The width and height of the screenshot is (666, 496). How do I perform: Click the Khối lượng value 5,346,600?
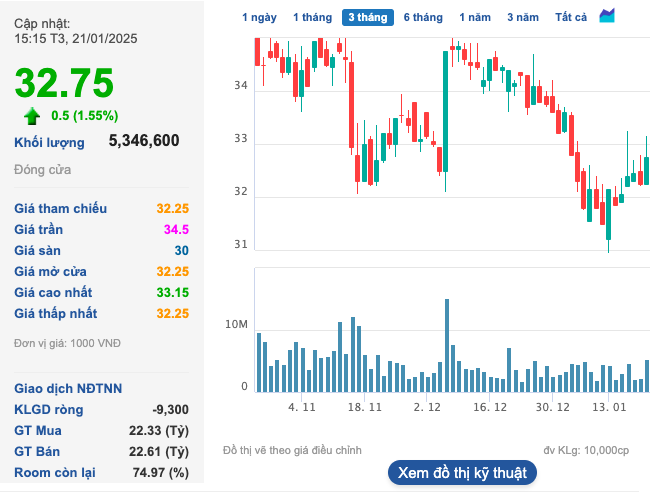[144, 141]
